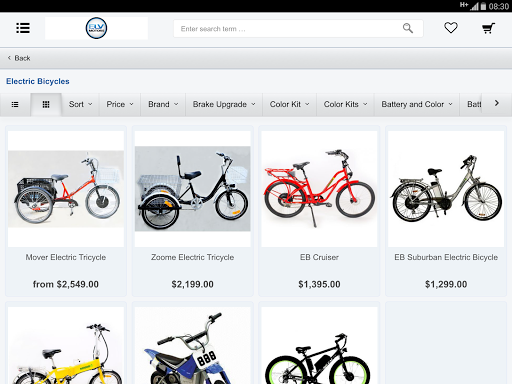Switch to grid view layout

pos(46,105)
